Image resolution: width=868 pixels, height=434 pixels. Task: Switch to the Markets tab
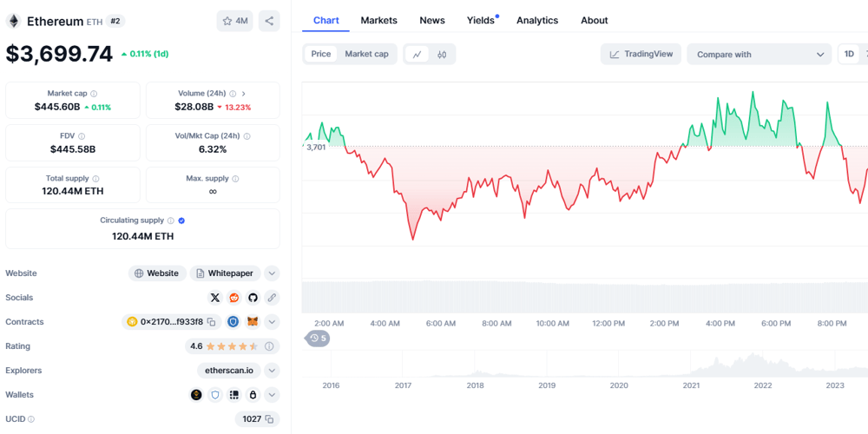378,20
